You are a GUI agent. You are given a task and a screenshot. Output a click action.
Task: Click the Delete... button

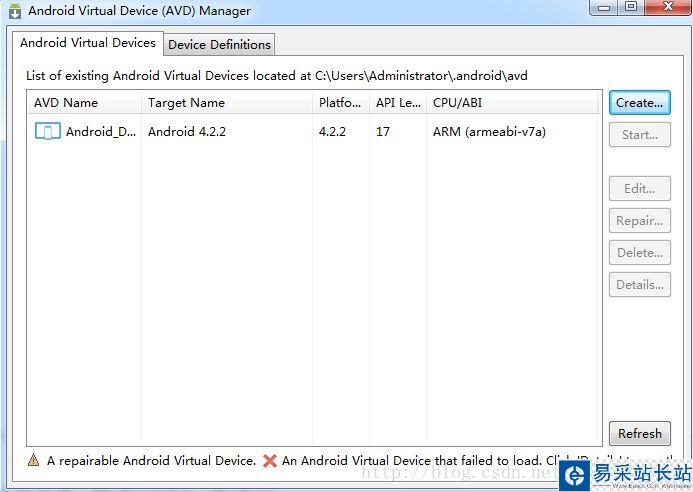click(640, 253)
